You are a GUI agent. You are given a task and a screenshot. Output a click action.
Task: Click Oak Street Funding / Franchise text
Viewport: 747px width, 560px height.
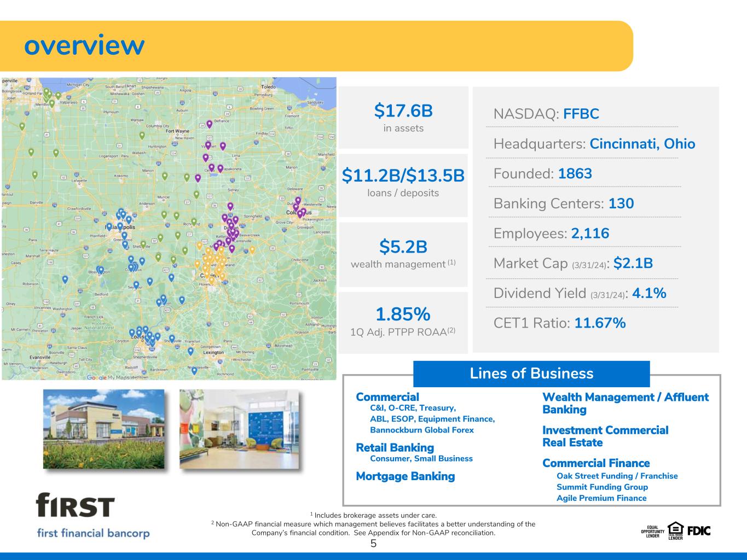[617, 476]
